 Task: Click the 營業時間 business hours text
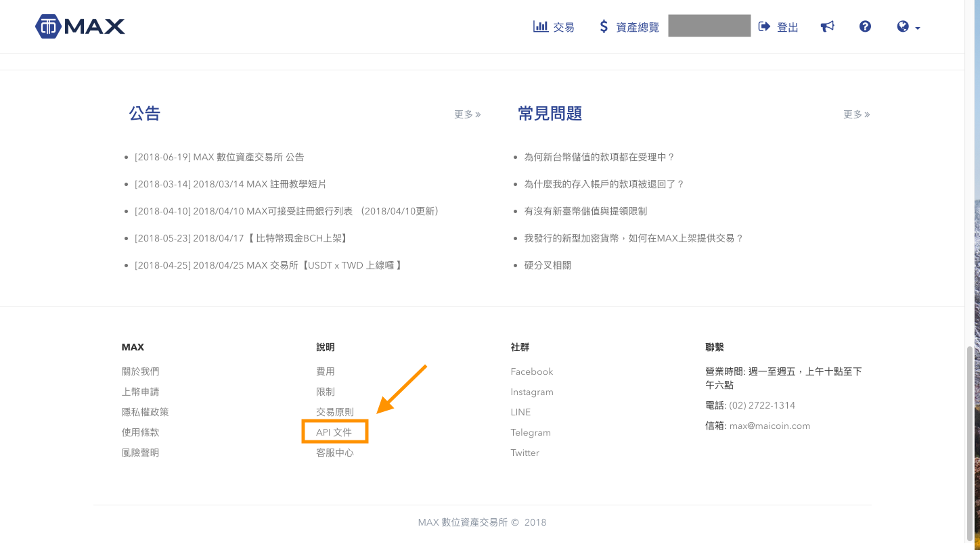(784, 378)
